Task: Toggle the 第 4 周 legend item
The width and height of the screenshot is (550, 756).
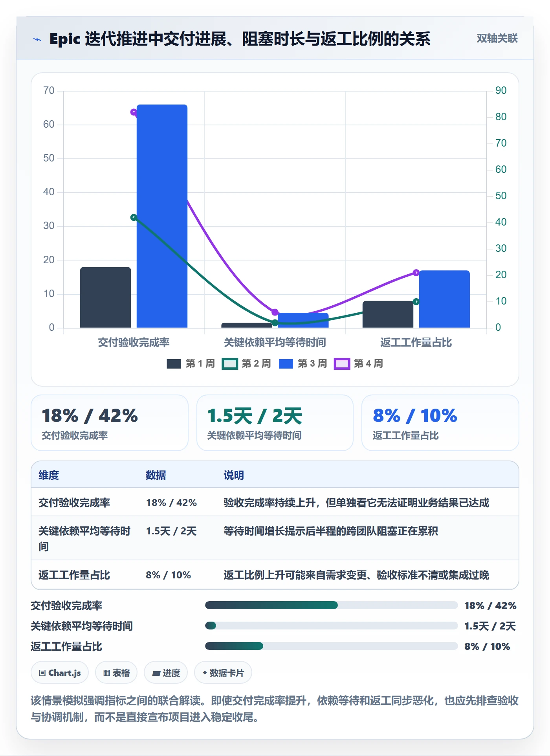Action: click(358, 364)
